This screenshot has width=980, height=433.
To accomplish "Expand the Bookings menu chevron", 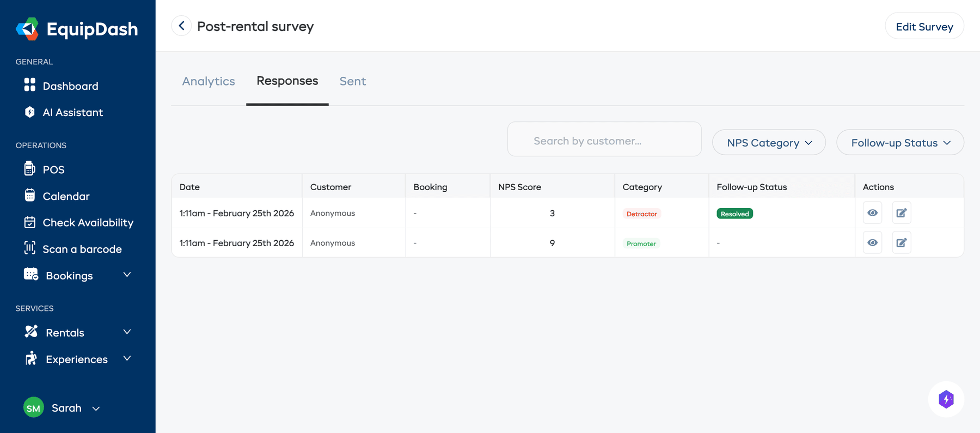I will (127, 275).
